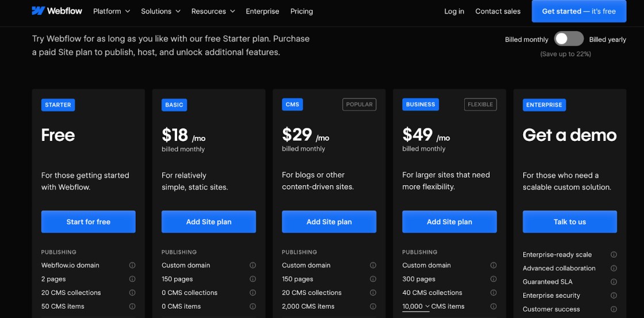Click the BASIC plan badge
Screen dimensions: 644x318
tap(174, 105)
